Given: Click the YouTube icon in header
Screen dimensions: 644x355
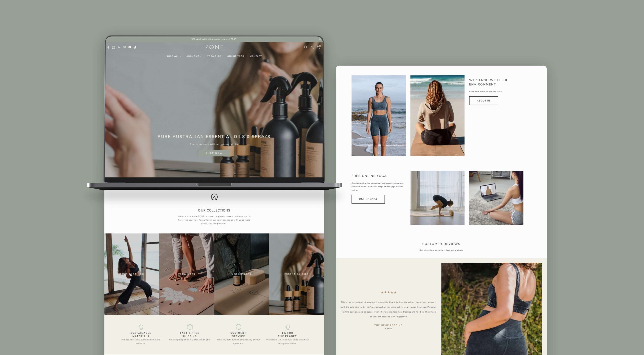Looking at the screenshot, I should click(x=130, y=47).
